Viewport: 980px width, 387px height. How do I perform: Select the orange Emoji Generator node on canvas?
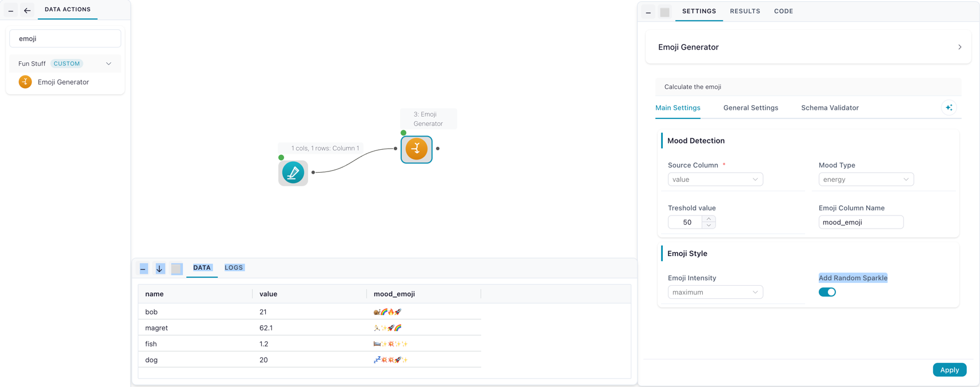click(417, 149)
